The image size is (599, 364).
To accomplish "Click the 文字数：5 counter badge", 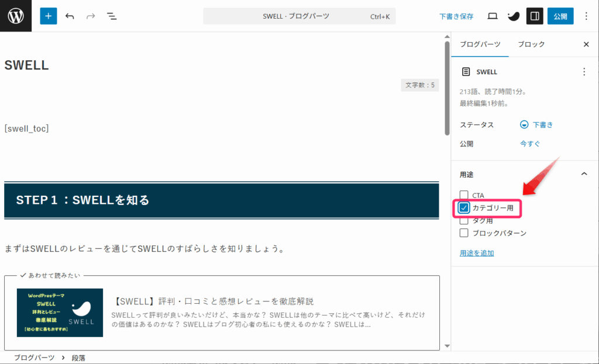I will pyautogui.click(x=420, y=85).
